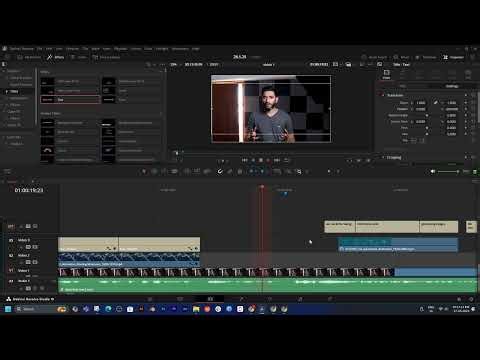Select Video Transitions in effects tree

(21, 78)
